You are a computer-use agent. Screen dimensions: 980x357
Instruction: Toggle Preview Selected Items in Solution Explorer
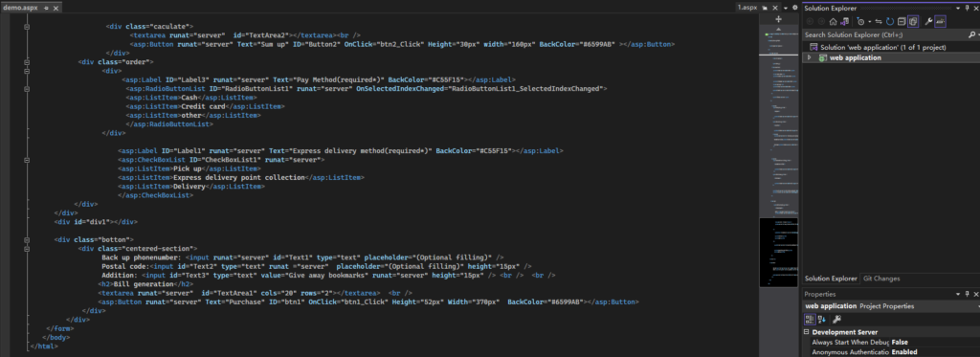(940, 21)
